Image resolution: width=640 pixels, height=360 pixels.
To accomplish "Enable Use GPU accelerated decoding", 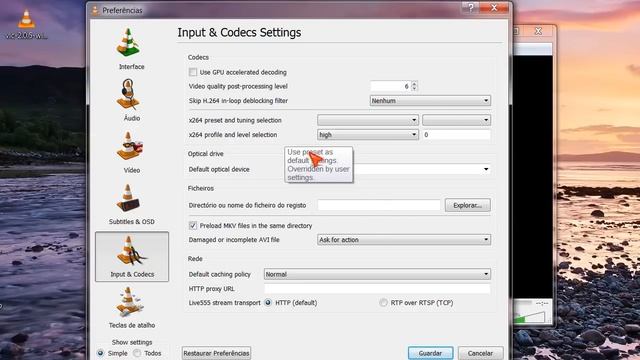I will tap(193, 72).
